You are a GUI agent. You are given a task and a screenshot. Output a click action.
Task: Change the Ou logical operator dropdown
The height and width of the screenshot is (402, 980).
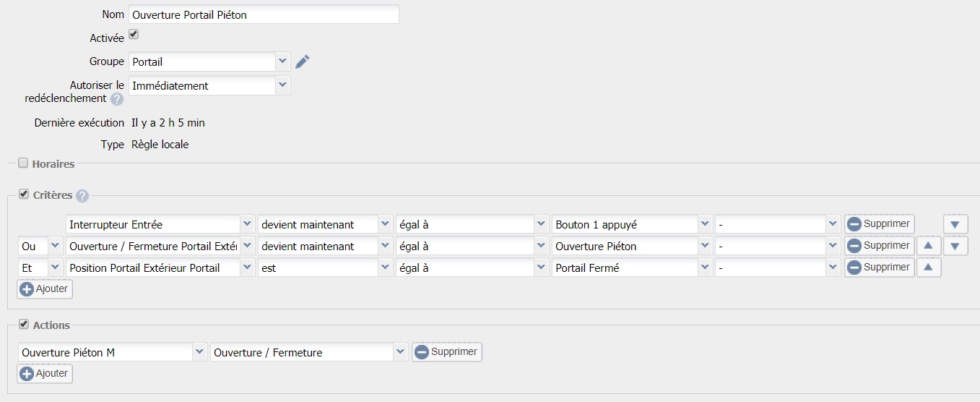tap(40, 246)
